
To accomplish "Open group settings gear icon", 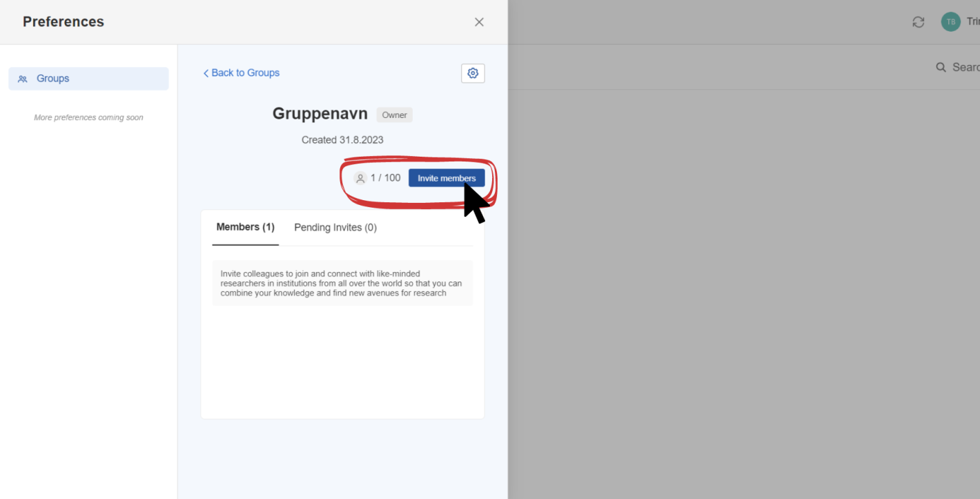I will pyautogui.click(x=473, y=73).
